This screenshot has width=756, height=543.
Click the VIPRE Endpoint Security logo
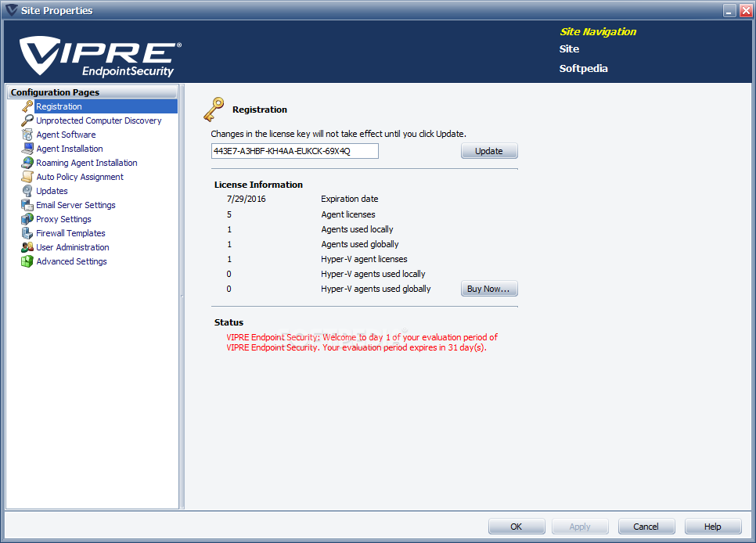pos(100,56)
